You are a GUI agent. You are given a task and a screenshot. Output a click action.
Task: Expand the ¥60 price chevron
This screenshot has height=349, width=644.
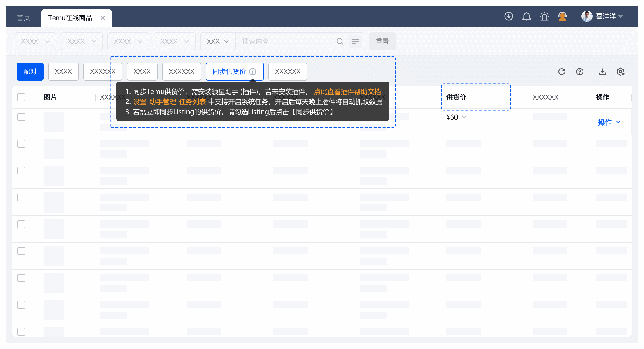point(464,117)
